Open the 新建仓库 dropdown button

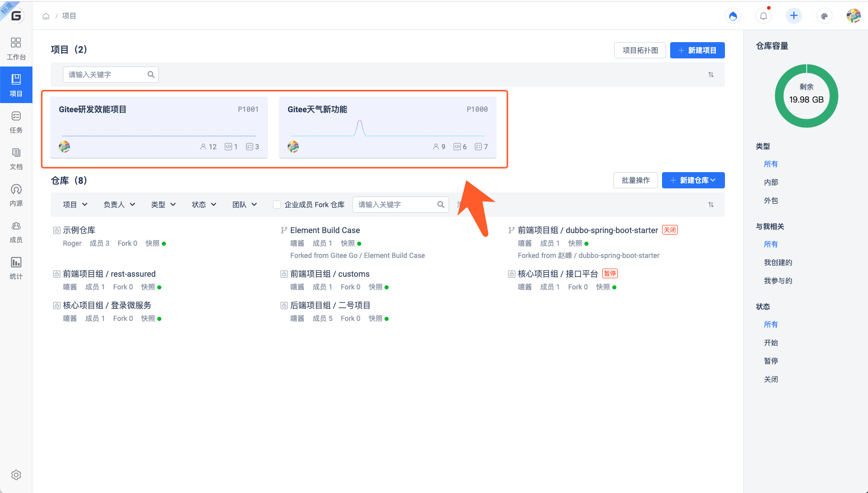(x=693, y=180)
